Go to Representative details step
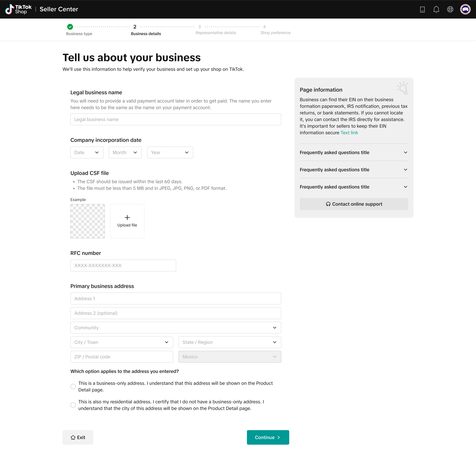This screenshot has height=458, width=476. click(216, 33)
